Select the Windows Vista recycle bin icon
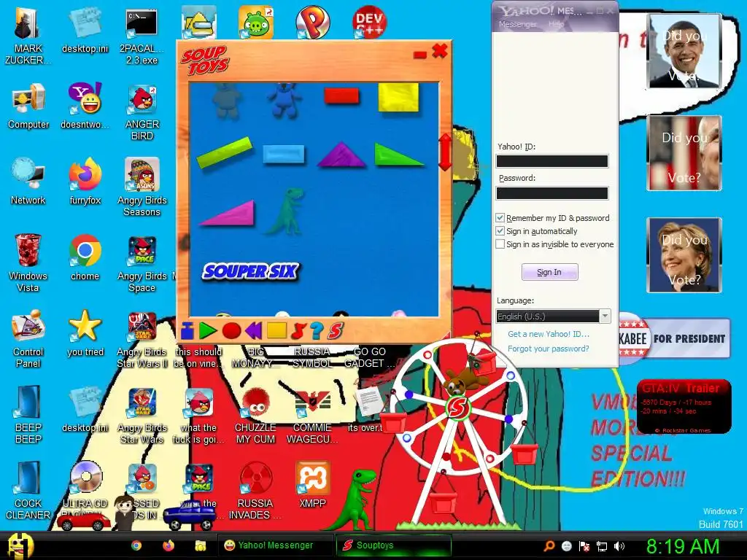Screen dimensions: 747x560 (28, 262)
